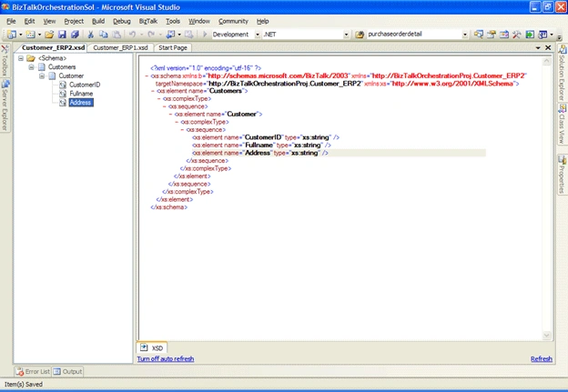Click the XSD view scroll-down arrow
Image resolution: width=568 pixels, height=392 pixels.
[x=547, y=336]
